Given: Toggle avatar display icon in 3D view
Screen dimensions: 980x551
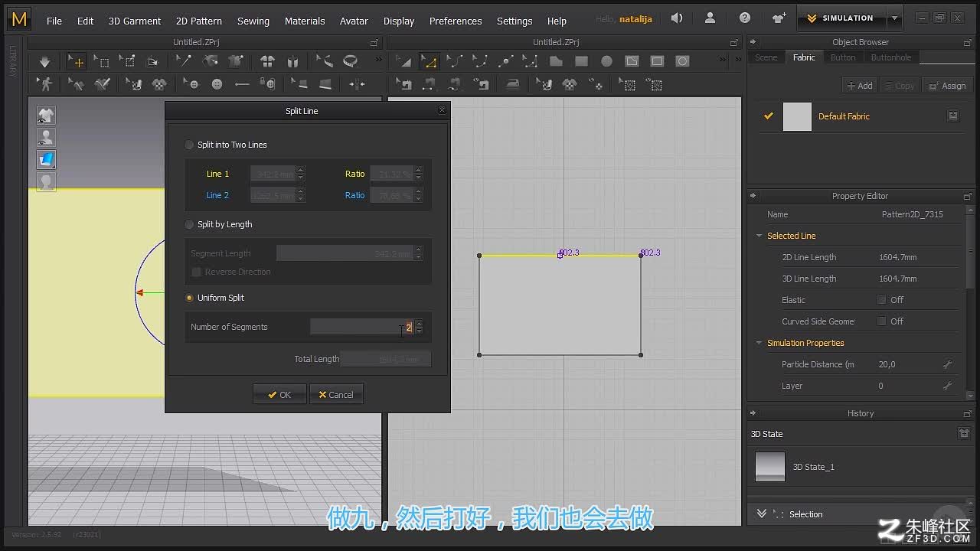Looking at the screenshot, I should (x=46, y=138).
